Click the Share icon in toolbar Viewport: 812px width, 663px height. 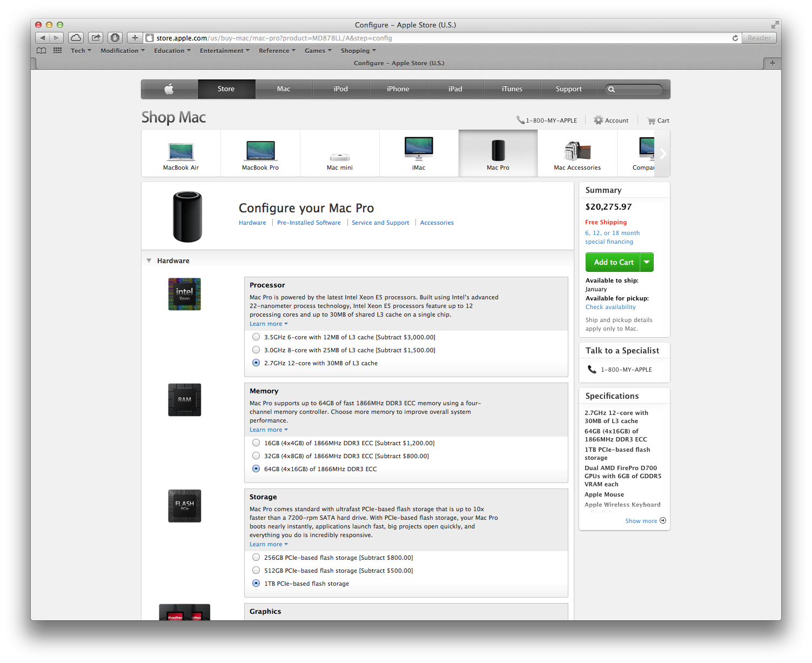pyautogui.click(x=96, y=38)
